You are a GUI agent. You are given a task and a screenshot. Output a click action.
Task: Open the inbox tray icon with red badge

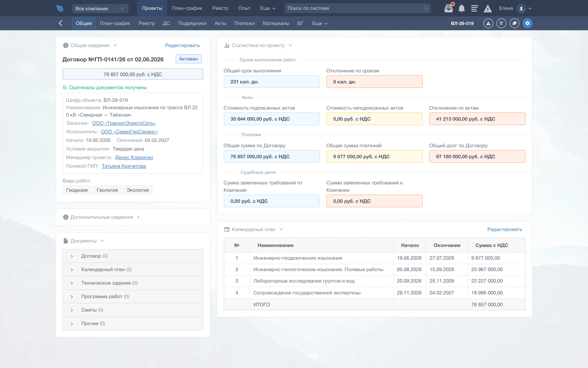click(x=449, y=8)
